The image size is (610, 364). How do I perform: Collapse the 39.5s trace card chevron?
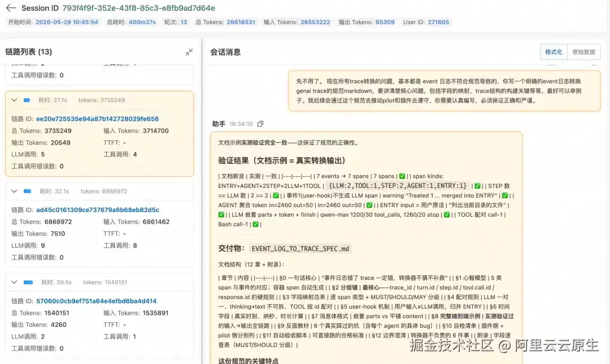(x=14, y=282)
